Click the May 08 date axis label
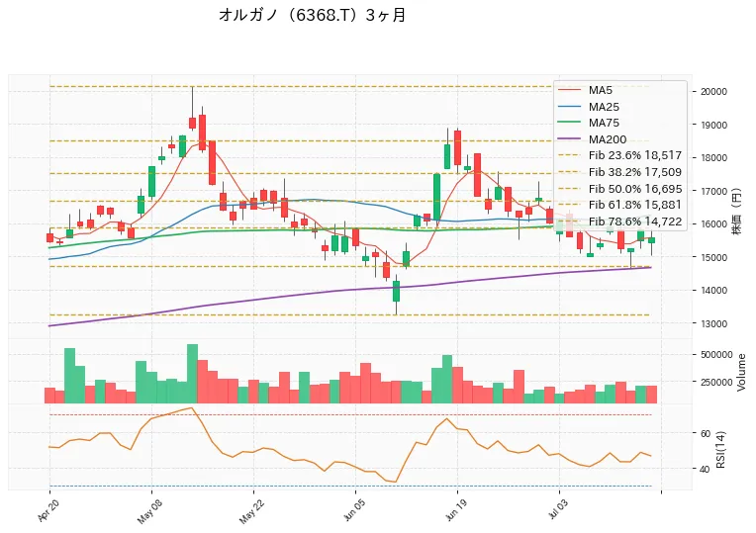Screen dimensions: 756x533 [149, 511]
